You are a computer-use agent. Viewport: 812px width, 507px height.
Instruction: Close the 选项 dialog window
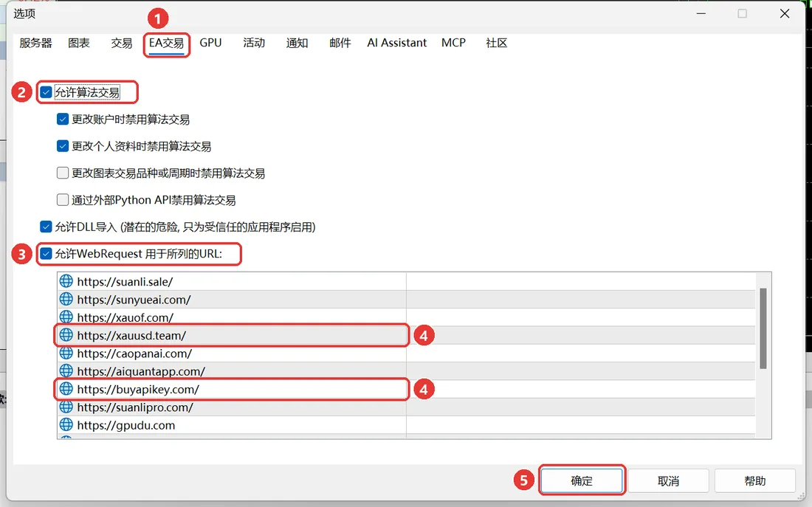click(x=785, y=13)
